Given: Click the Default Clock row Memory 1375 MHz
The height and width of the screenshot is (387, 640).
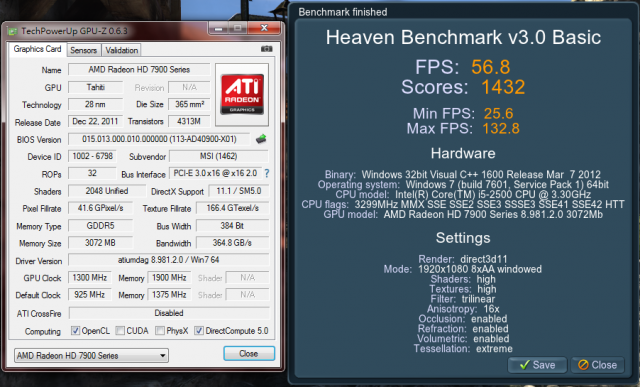Looking at the screenshot, I should (x=169, y=295).
